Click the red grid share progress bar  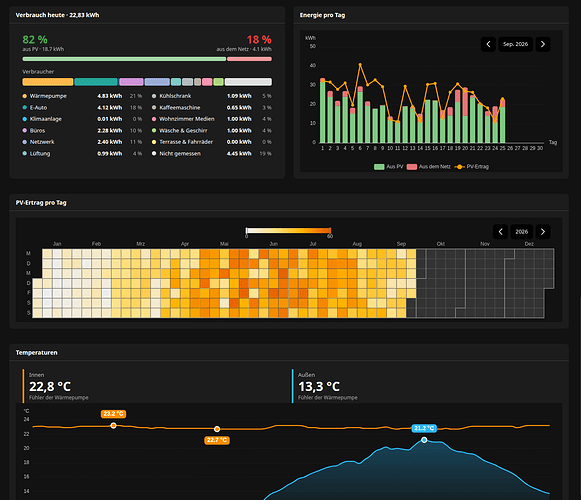249,59
